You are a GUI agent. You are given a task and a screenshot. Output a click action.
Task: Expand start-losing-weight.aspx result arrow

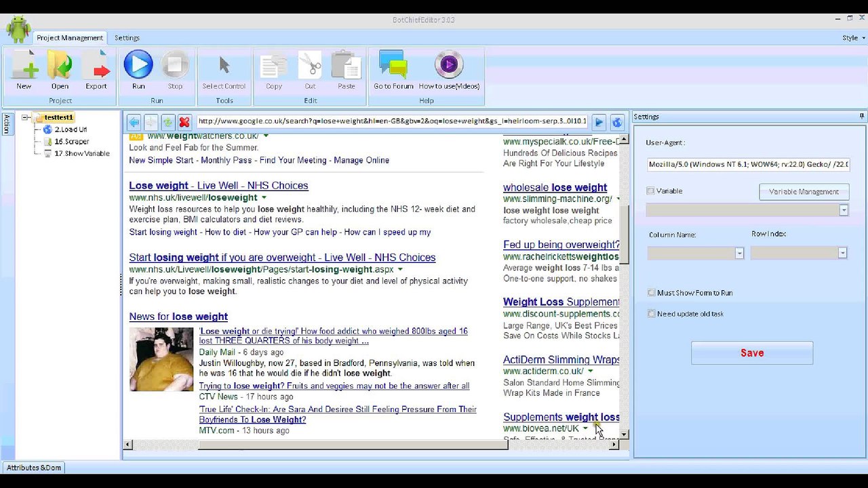pyautogui.click(x=400, y=270)
